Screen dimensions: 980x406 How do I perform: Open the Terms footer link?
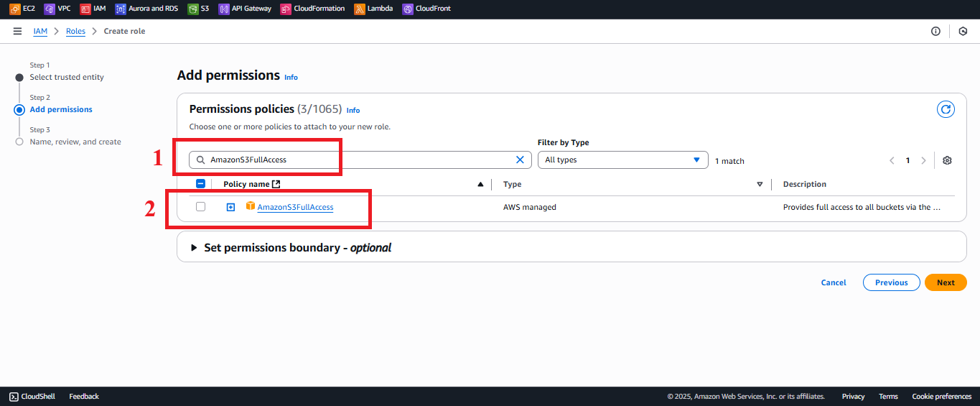888,396
